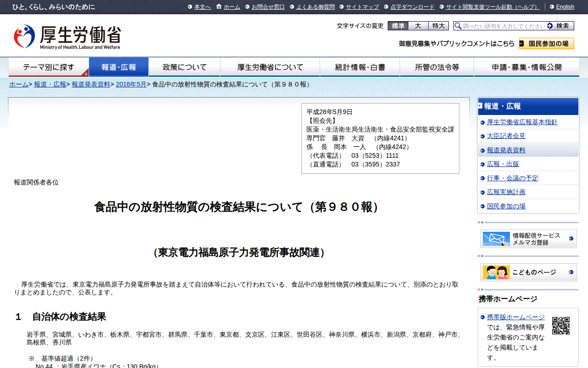Click the magnifier icon in the search box
Image resolution: width=588 pixels, height=368 pixels.
click(458, 26)
